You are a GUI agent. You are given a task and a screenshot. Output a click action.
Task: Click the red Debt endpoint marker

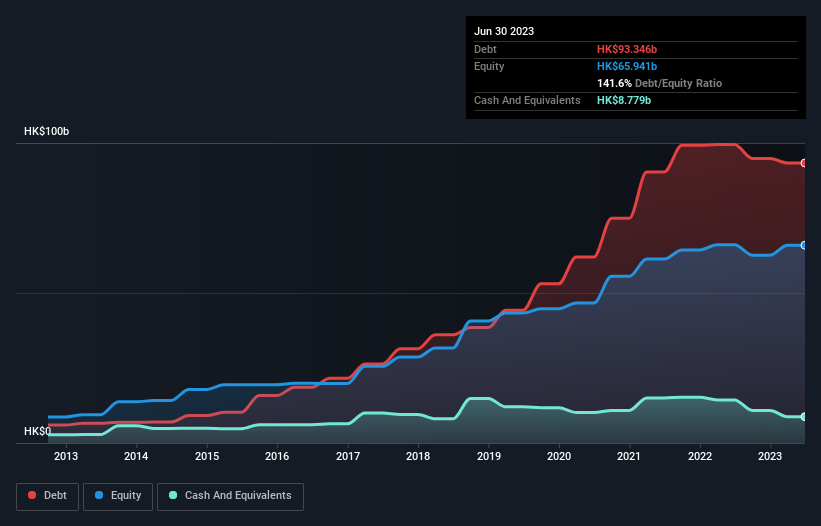tap(804, 163)
